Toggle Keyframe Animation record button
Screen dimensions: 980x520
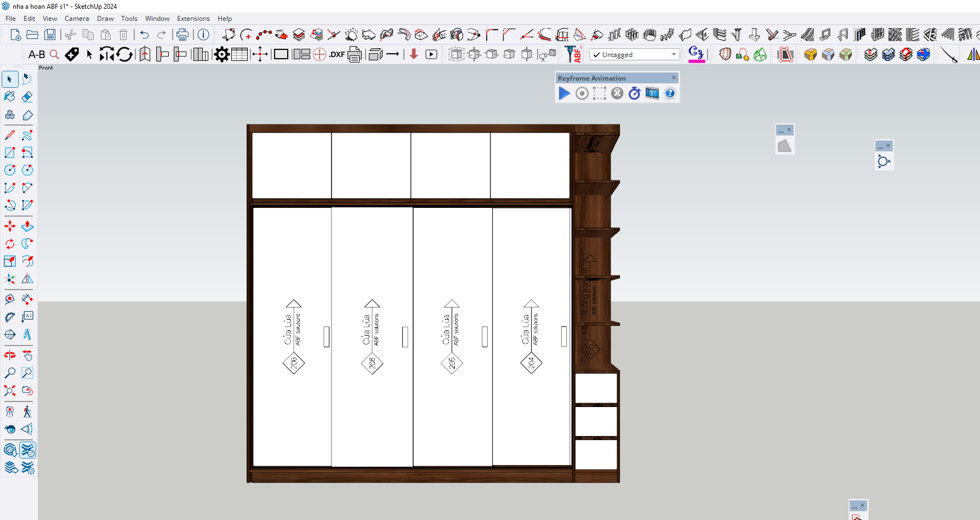[x=582, y=94]
